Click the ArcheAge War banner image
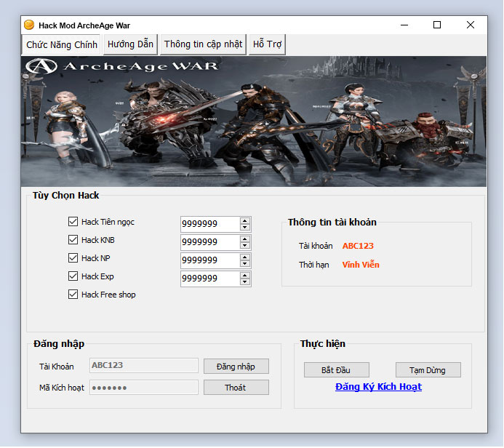Screen dimensions: 504x448 (x=254, y=121)
